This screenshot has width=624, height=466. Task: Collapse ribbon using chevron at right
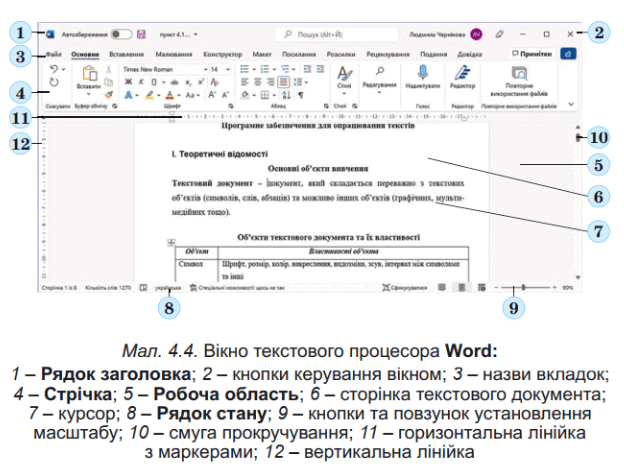[571, 104]
